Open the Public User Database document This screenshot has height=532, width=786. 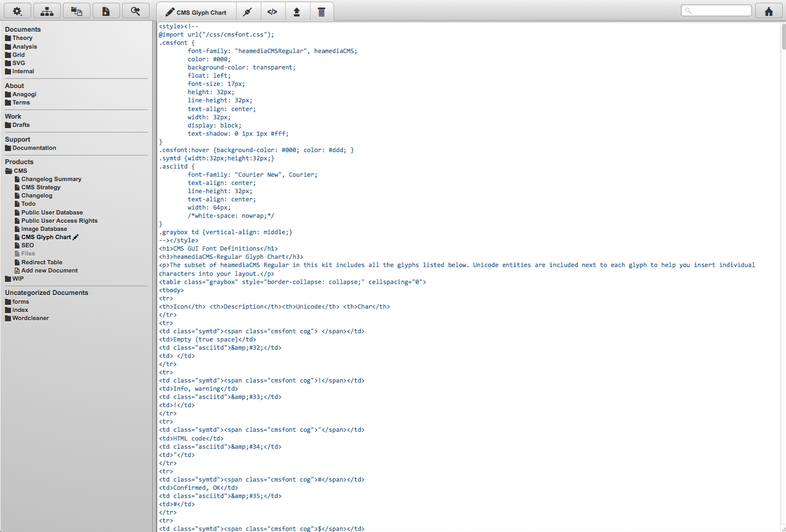coord(49,212)
